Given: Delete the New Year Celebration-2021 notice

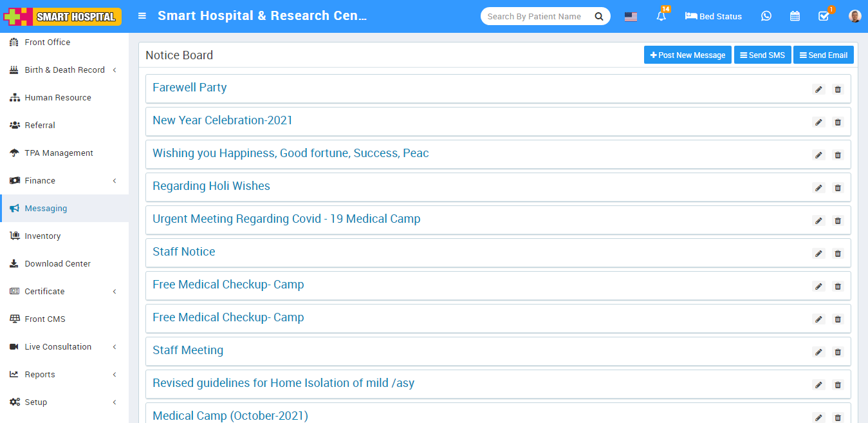Looking at the screenshot, I should [x=838, y=122].
